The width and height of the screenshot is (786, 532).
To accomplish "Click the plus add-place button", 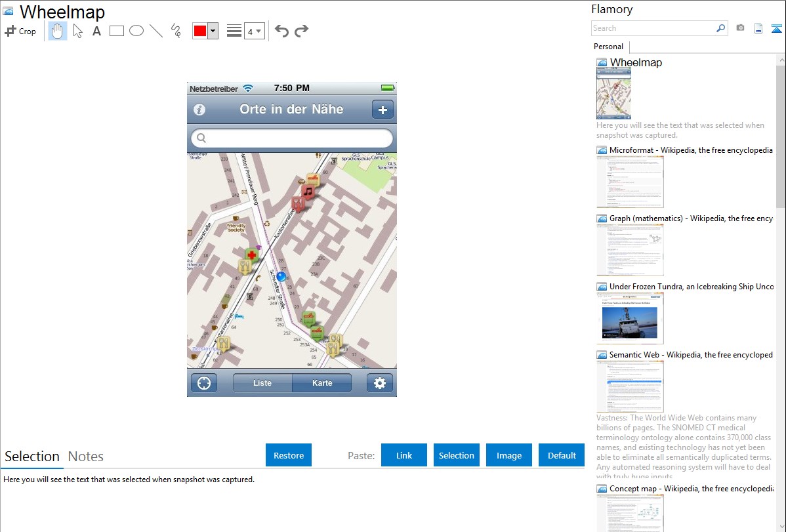I will coord(383,110).
